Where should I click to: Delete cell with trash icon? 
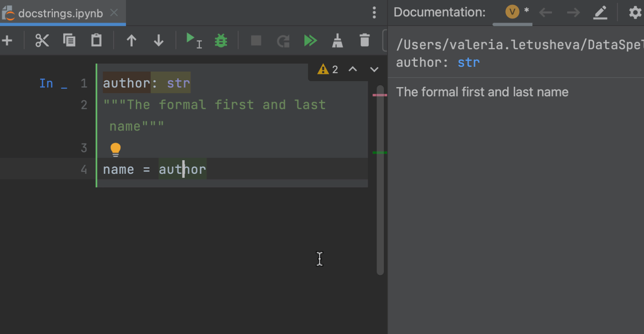pos(365,41)
